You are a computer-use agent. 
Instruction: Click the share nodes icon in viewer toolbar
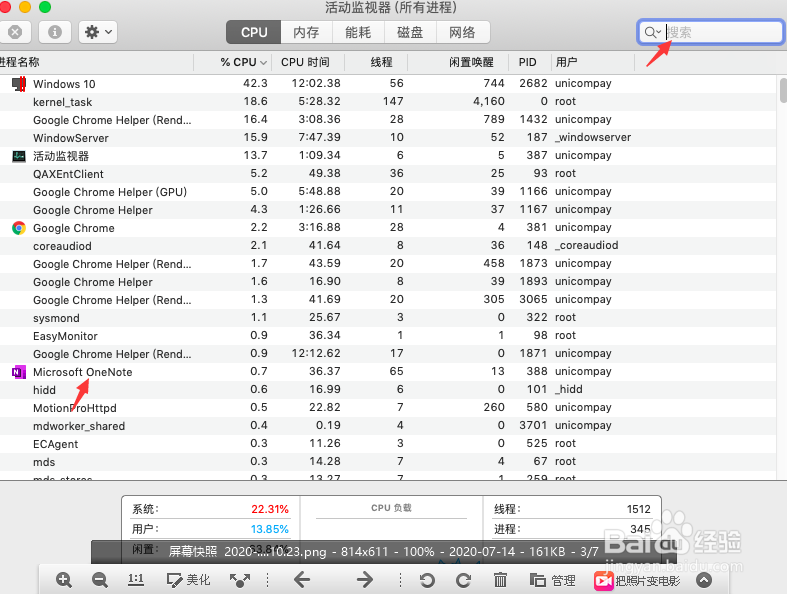(x=240, y=580)
